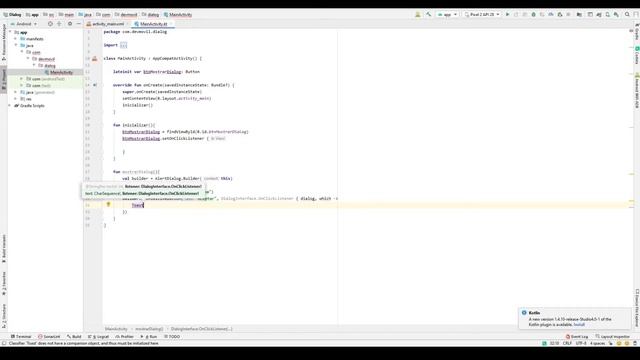Open the Build Variants side tab
640x360 pixels.
[x=4, y=249]
